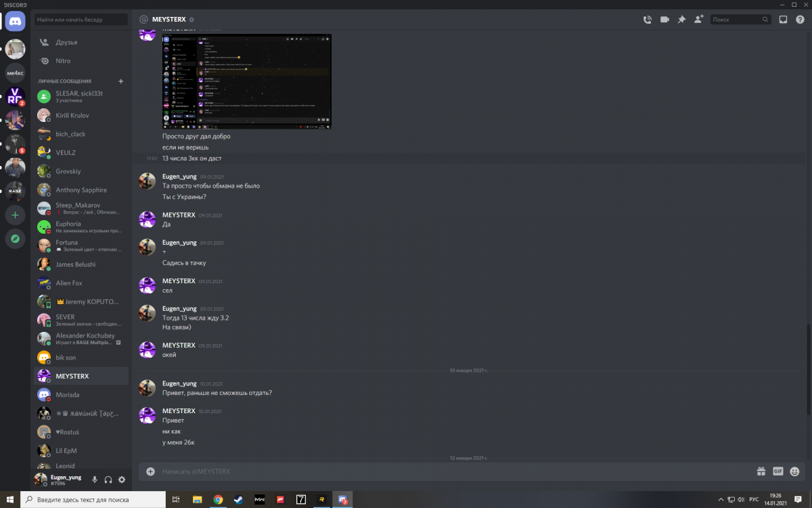Start a video call

664,20
